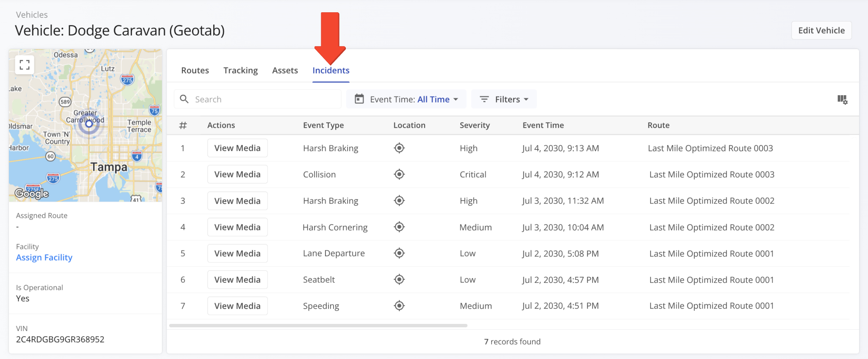
Task: Click the search magnifier icon
Action: click(x=184, y=99)
